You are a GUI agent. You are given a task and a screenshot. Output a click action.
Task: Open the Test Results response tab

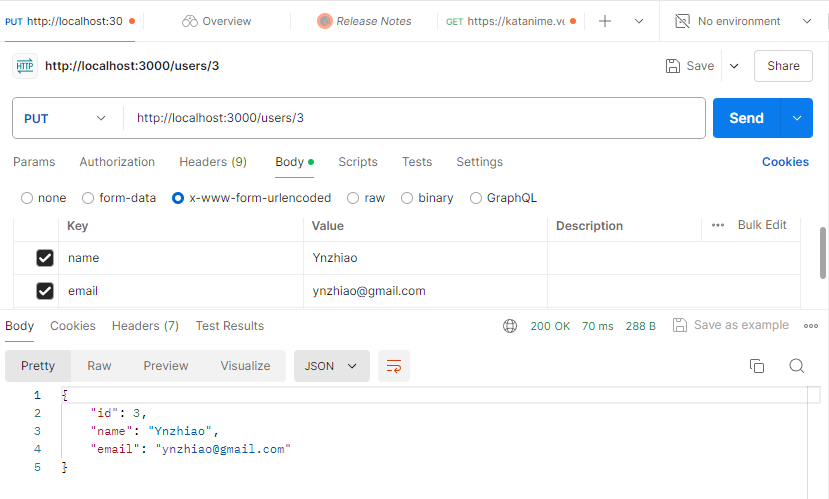click(230, 326)
